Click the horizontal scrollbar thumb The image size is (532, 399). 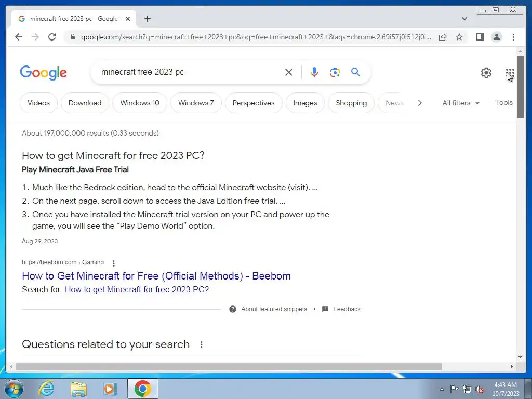click(x=229, y=366)
